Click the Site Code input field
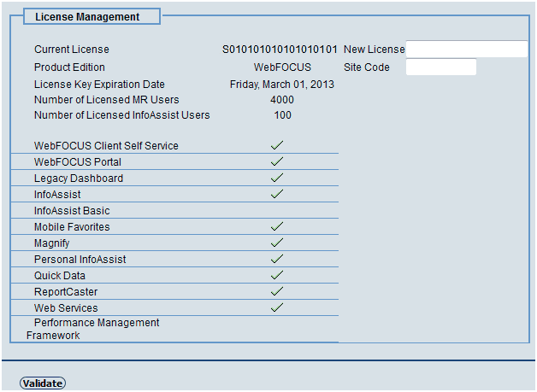 coord(441,67)
